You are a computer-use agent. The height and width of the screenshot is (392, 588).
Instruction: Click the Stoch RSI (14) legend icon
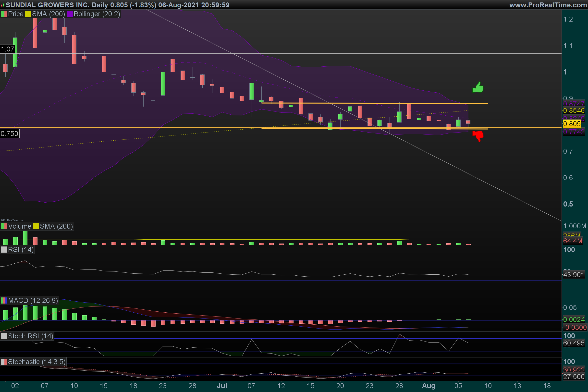pyautogui.click(x=4, y=336)
